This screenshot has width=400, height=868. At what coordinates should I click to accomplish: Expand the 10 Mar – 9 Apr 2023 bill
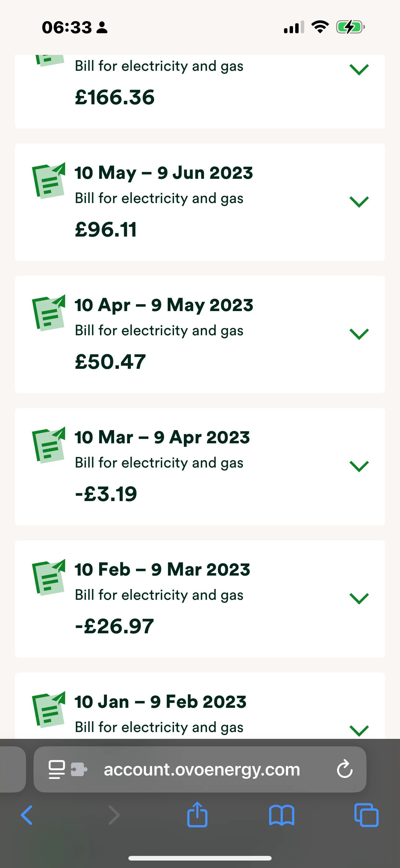(x=359, y=466)
